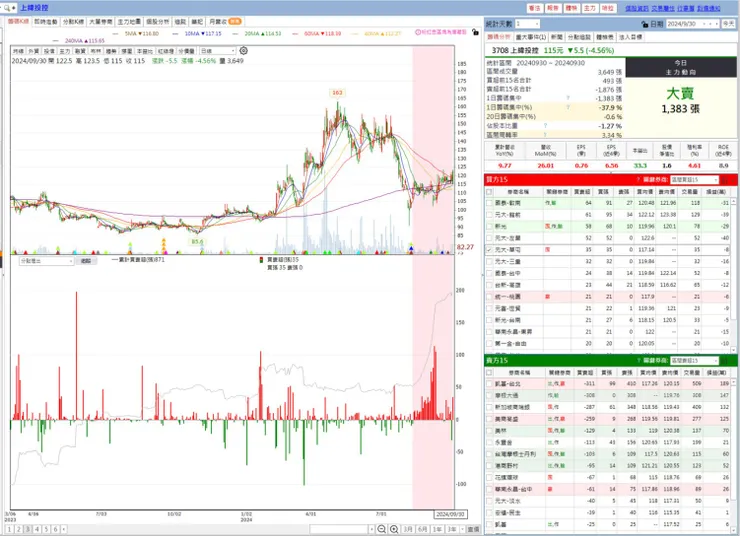Open the empty combo box left of zoom icons
740x536 pixels.
click(342, 529)
